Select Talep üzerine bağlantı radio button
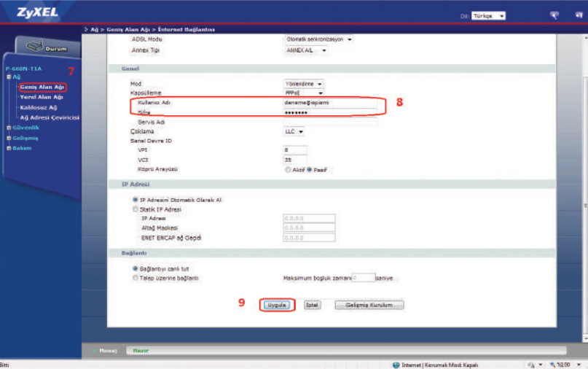 click(135, 278)
